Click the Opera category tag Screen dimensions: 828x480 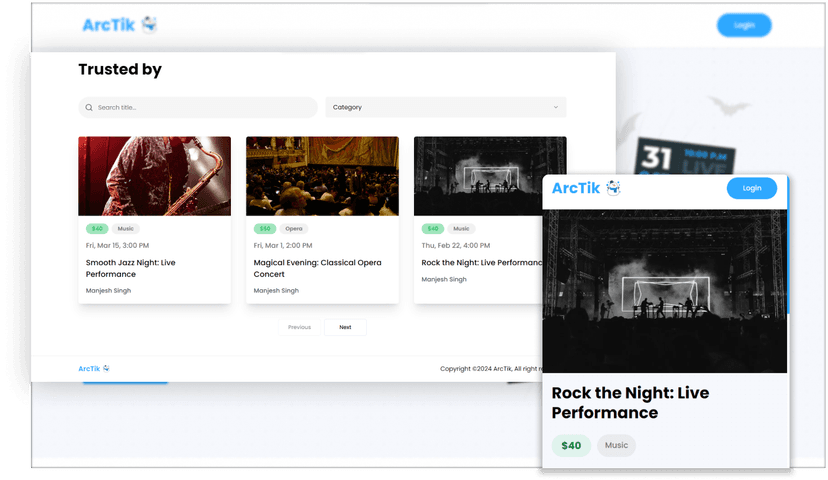pos(293,229)
